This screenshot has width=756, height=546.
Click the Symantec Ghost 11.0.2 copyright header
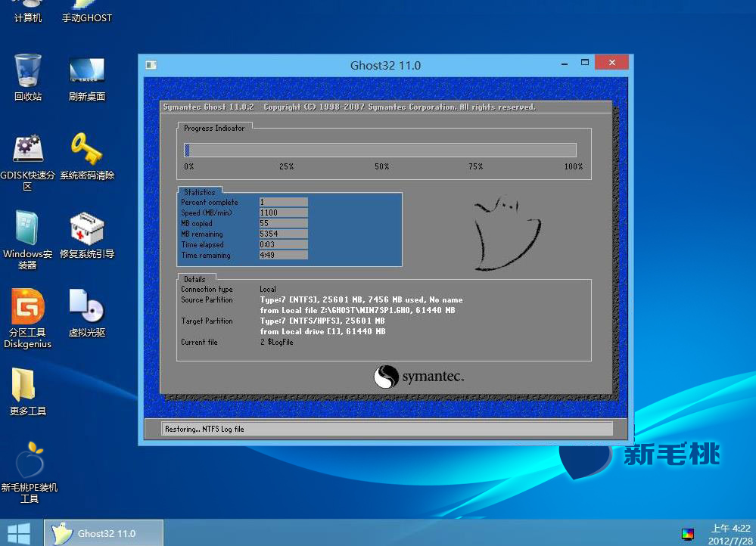[349, 107]
